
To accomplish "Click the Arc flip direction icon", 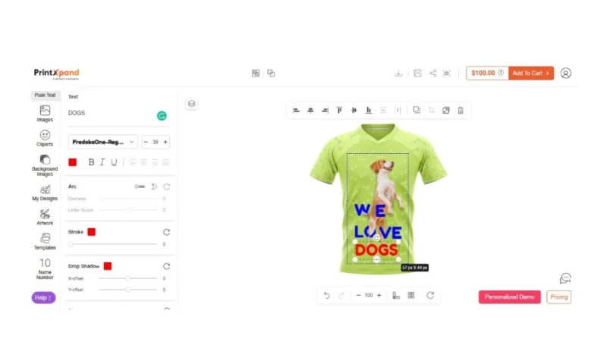I will (154, 187).
